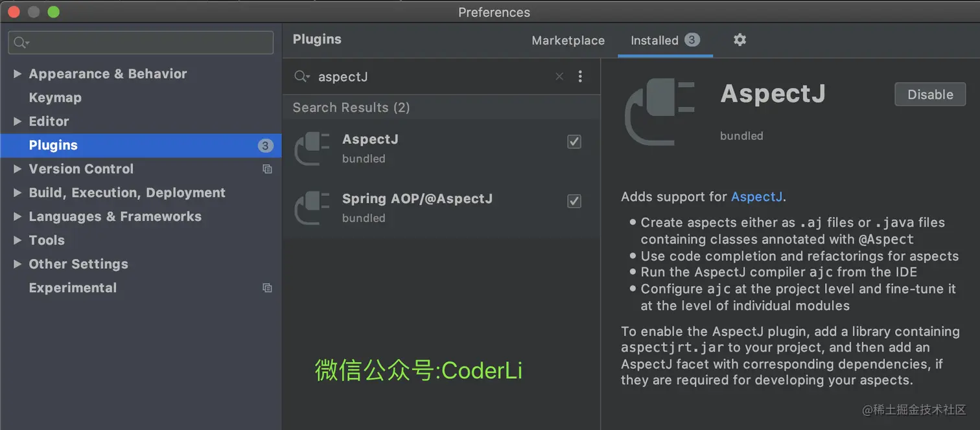The height and width of the screenshot is (430, 980).
Task: Expand Build, Execution, Deployment
Action: pos(17,192)
